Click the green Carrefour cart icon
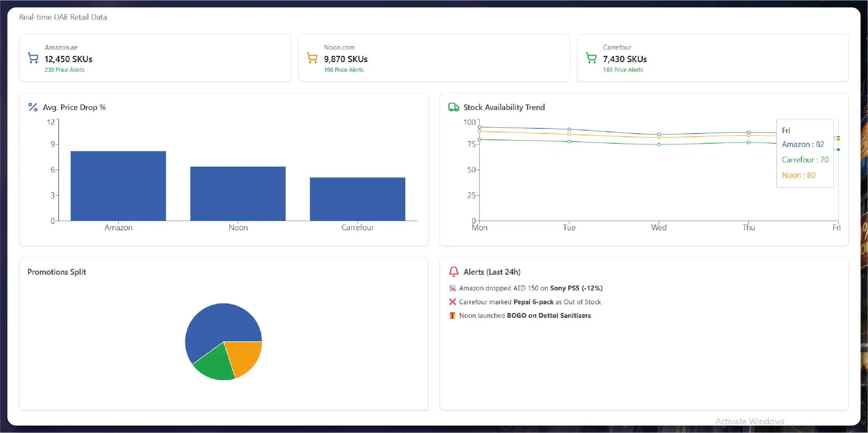This screenshot has height=433, width=868. click(591, 58)
